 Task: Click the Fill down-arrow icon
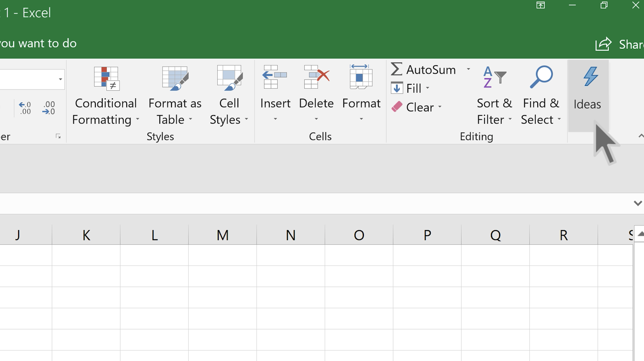(x=397, y=88)
